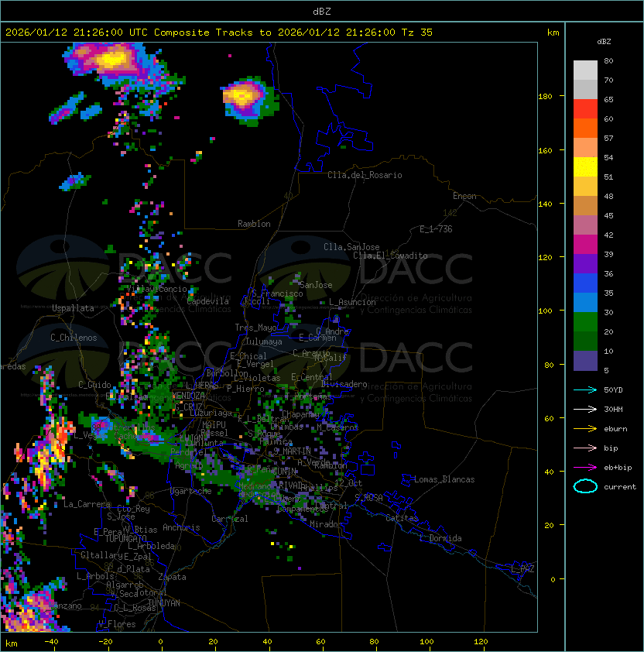The height and width of the screenshot is (652, 644).
Task: Click the 'La_Carrera' place label
Action: (x=87, y=504)
